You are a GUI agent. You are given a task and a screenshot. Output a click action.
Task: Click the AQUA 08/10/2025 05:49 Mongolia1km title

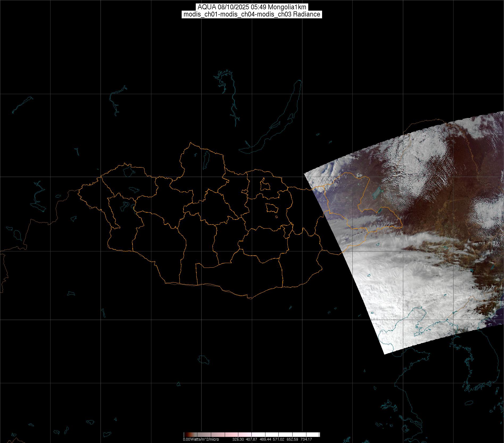252,7
